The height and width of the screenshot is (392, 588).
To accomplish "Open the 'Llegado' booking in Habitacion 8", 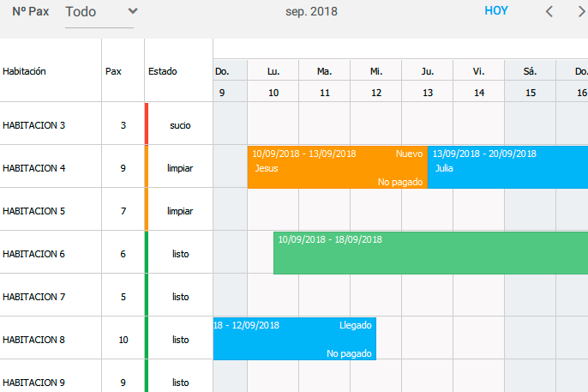I will tap(294, 339).
